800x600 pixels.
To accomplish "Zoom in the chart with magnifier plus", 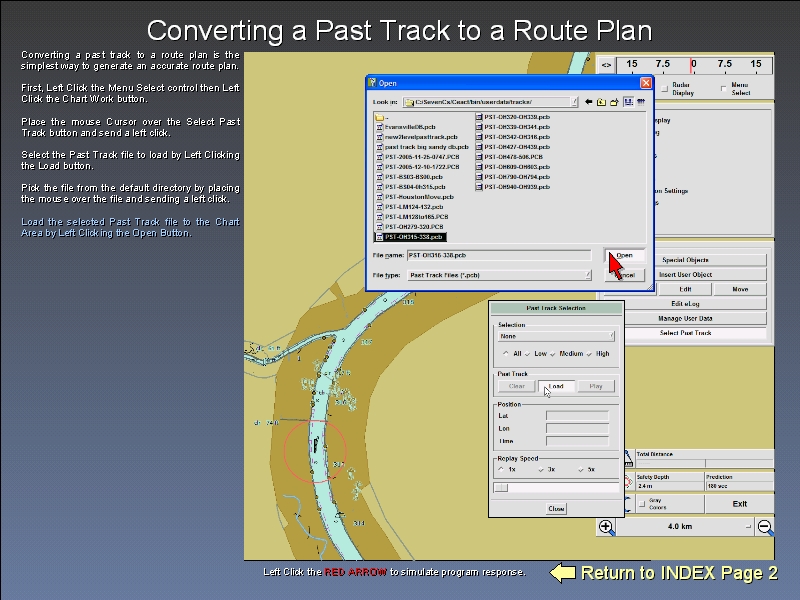I will [x=607, y=526].
